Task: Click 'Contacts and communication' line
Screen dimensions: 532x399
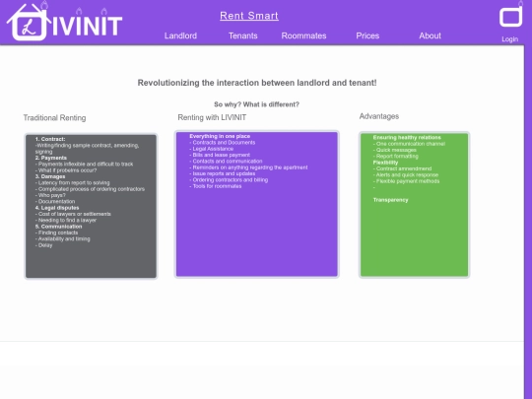Action: (x=226, y=162)
